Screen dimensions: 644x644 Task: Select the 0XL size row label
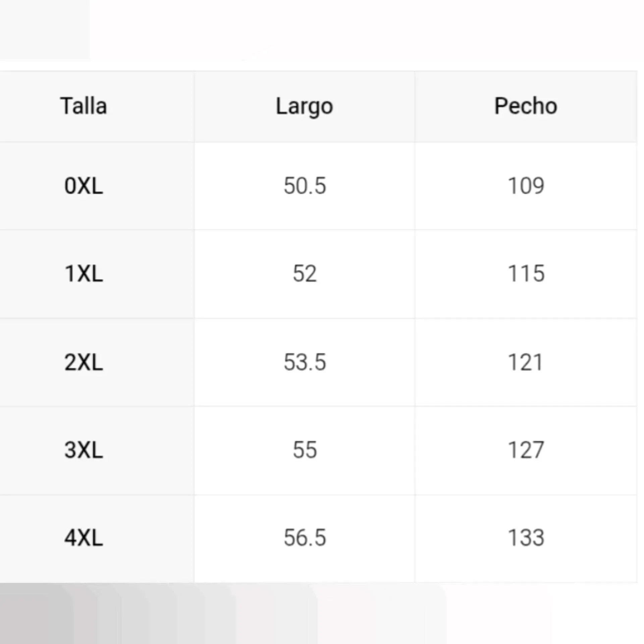pyautogui.click(x=84, y=186)
